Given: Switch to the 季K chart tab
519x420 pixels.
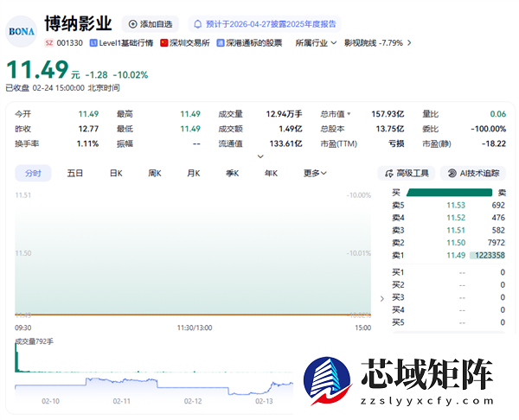Looking at the screenshot, I should (x=233, y=174).
